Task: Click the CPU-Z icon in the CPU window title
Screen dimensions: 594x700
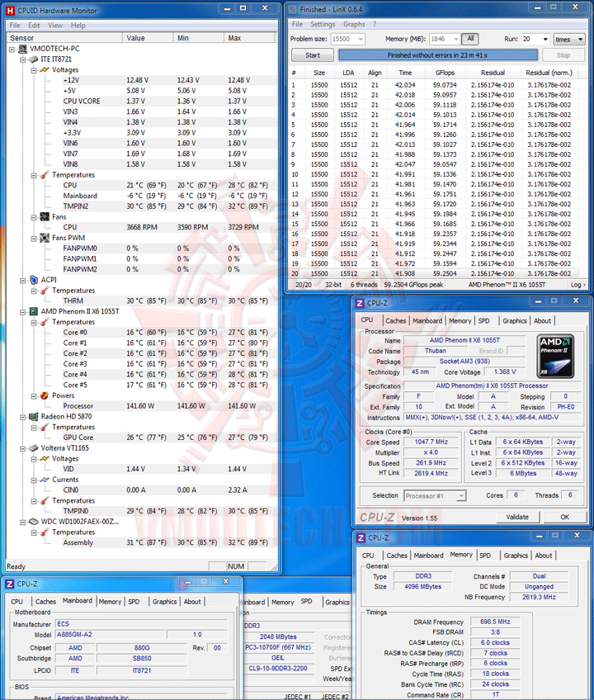Action: (360, 304)
